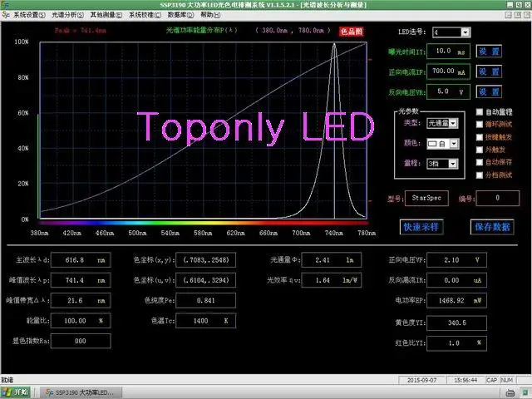The width and height of the screenshot is (532, 399).
Task: Click 色坐标(x,y) value (.7083,.2548)
Action: pos(205,260)
